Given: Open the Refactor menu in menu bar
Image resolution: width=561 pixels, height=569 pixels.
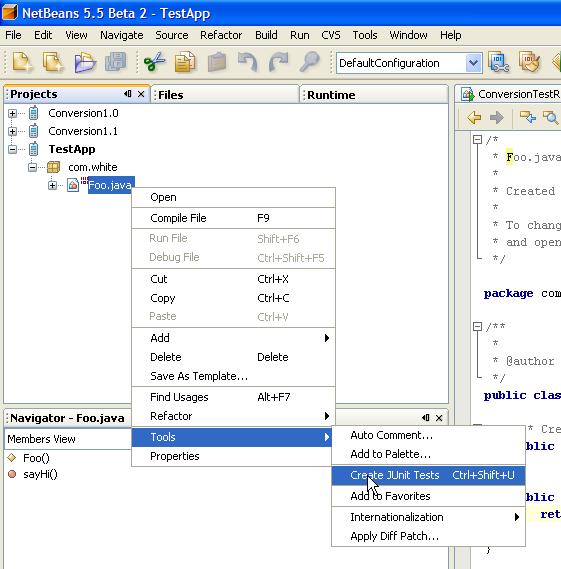Looking at the screenshot, I should (x=221, y=35).
